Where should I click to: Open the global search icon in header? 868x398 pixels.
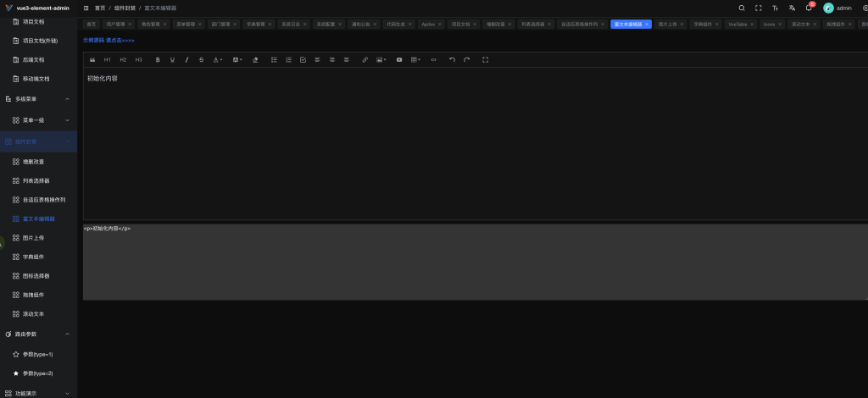(742, 8)
